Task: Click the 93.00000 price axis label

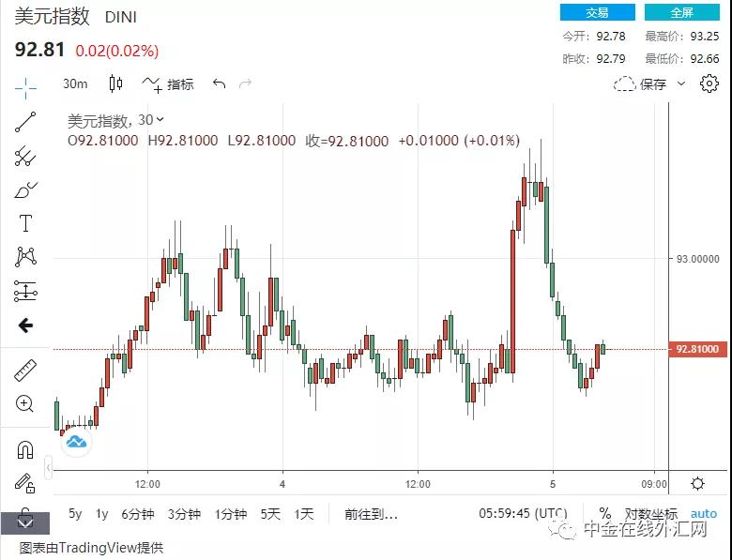Action: coord(697,259)
